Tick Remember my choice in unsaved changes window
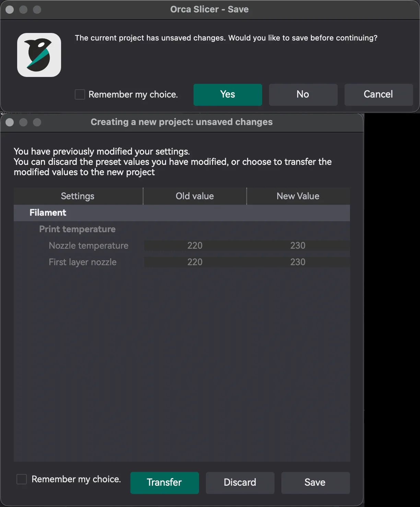 tap(22, 479)
